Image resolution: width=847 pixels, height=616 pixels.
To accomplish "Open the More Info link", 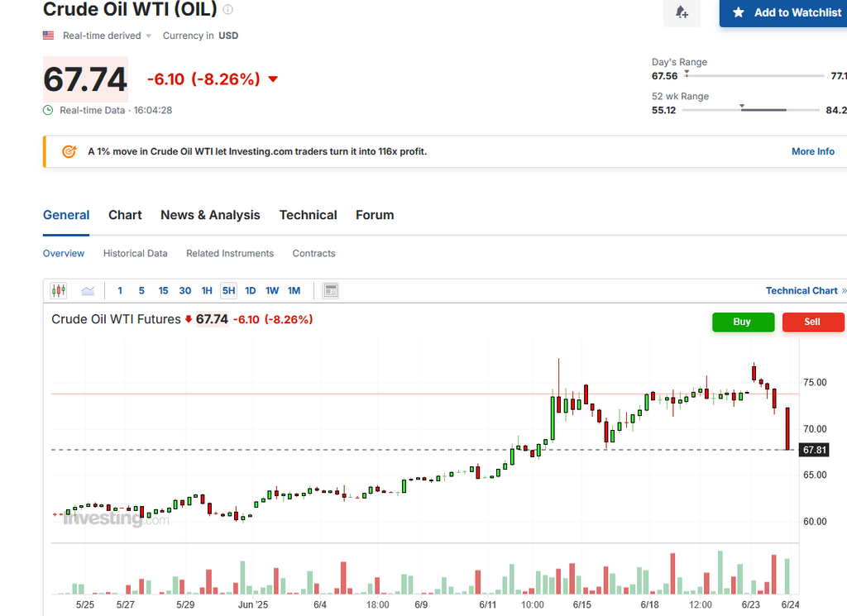I will coord(813,151).
